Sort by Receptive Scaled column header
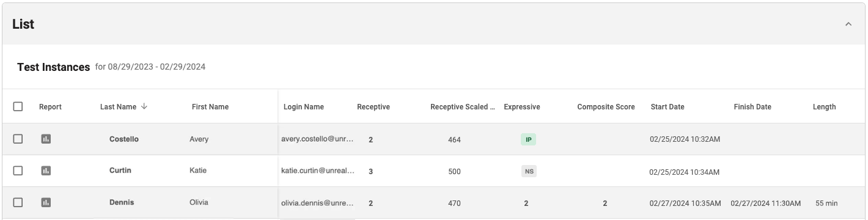This screenshot has height=220, width=868. [x=463, y=107]
